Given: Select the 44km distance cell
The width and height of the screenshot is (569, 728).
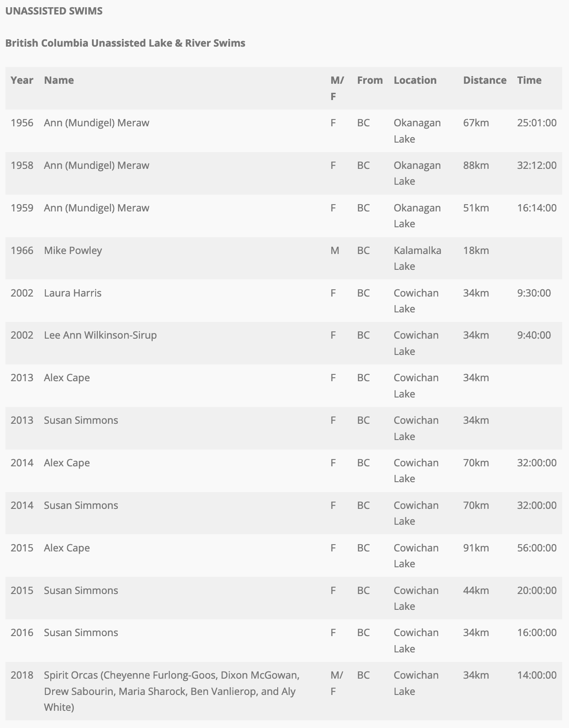Looking at the screenshot, I should pyautogui.click(x=476, y=590).
